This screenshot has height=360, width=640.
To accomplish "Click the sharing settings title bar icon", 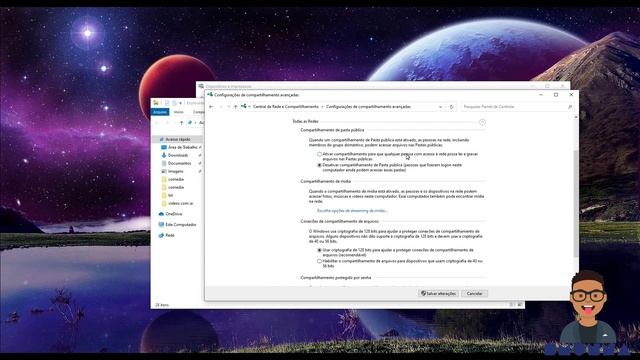I will (x=210, y=94).
